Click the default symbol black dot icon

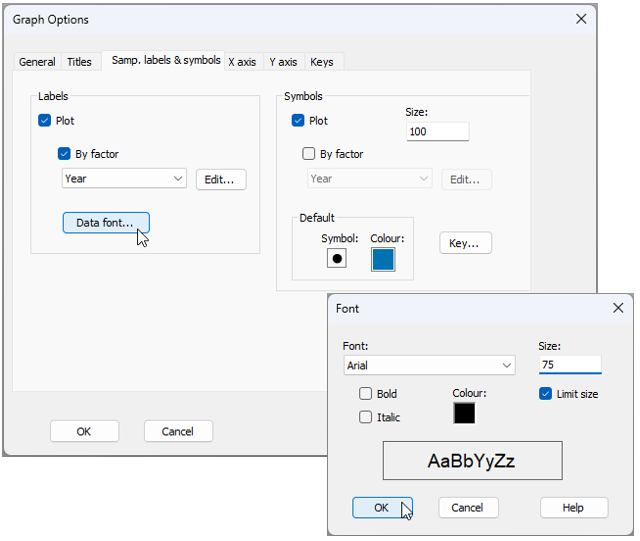click(x=337, y=259)
